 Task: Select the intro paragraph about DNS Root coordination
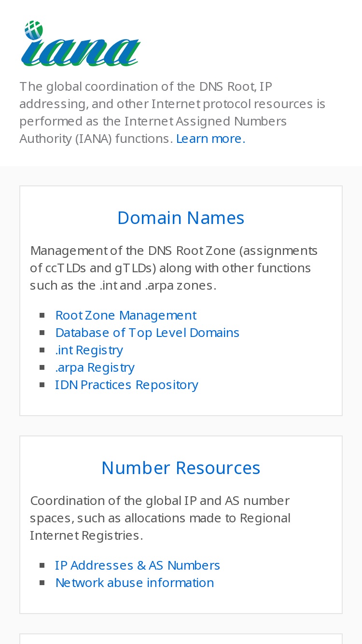(x=172, y=112)
